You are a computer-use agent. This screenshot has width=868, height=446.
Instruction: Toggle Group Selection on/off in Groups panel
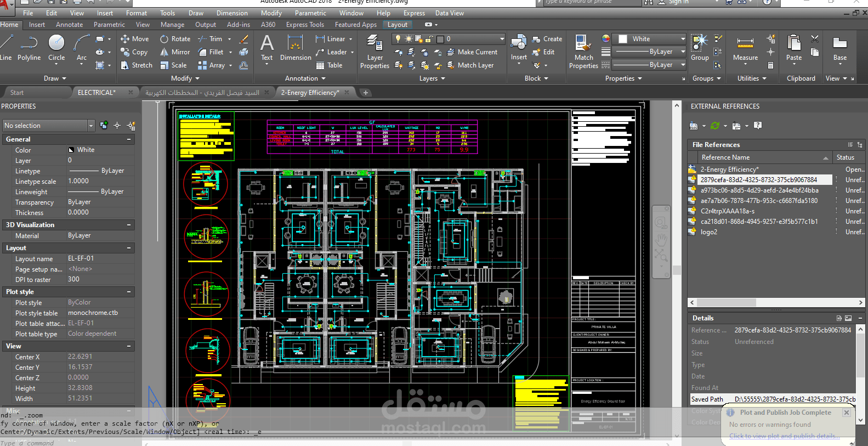click(718, 65)
